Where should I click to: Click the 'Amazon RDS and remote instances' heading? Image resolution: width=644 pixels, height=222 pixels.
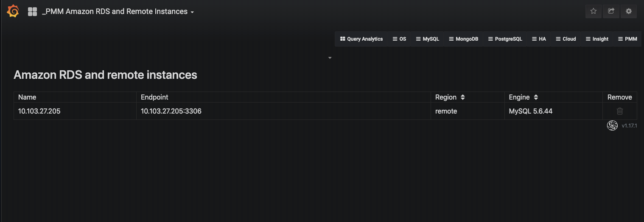coord(105,75)
